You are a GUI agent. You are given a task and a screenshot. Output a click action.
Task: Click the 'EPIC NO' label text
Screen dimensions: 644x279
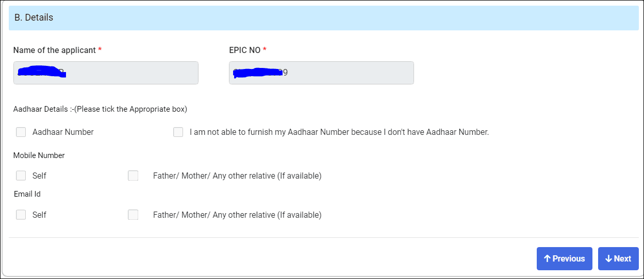(245, 50)
